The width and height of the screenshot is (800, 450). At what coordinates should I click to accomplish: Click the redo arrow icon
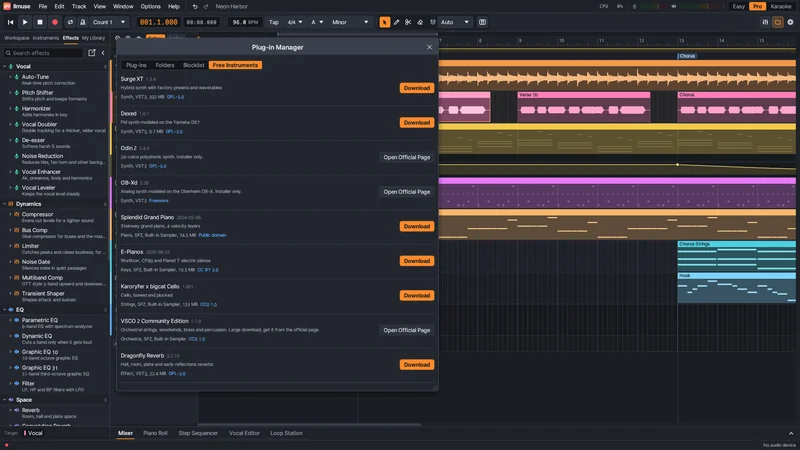point(206,7)
